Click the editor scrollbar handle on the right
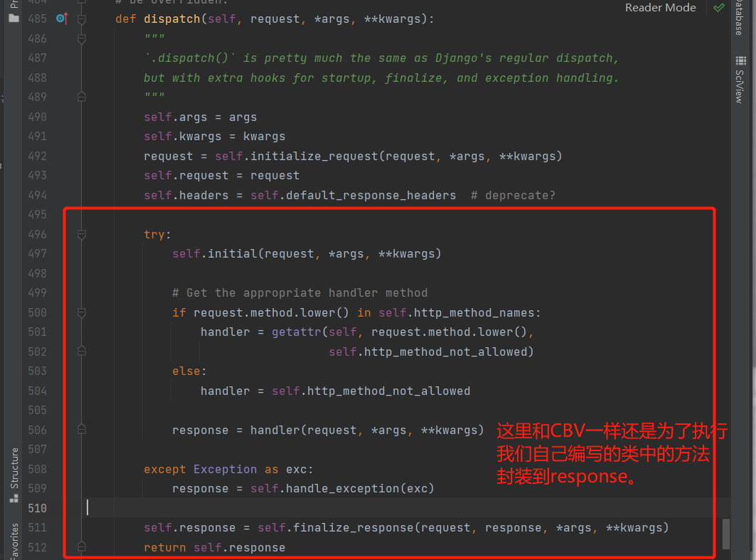This screenshot has height=560, width=756. click(727, 534)
